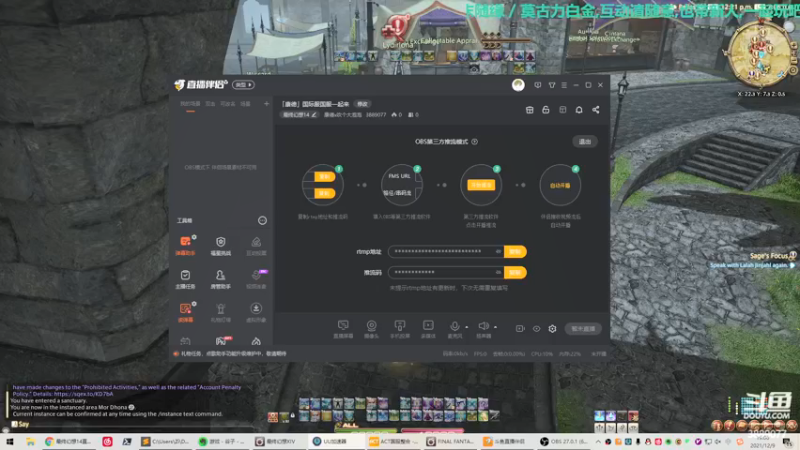The height and width of the screenshot is (450, 800).
Task: Open the greyed lighthouse tool in the toolbox
Action: (220, 312)
